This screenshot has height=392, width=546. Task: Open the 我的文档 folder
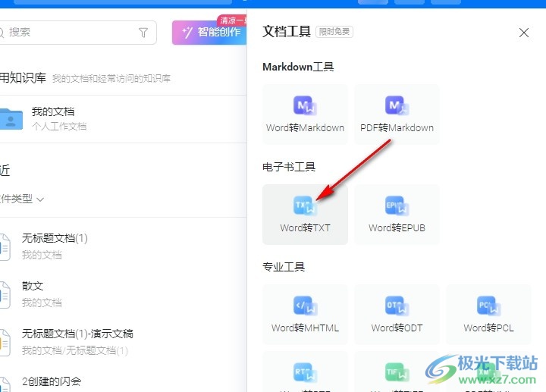(124, 119)
